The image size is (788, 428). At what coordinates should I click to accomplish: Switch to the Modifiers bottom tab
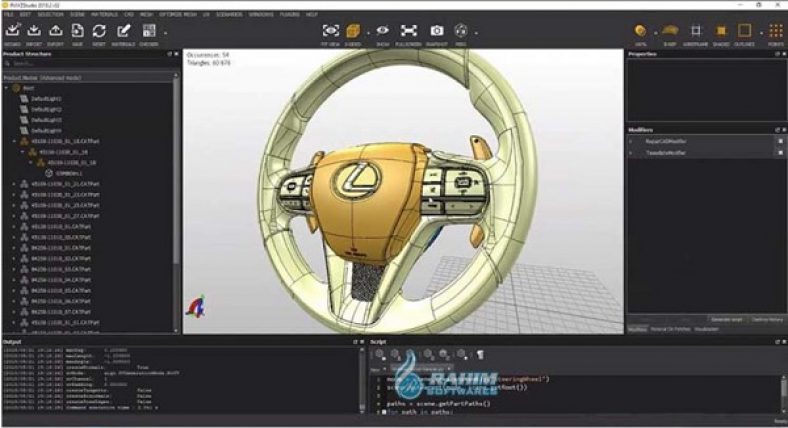[638, 330]
